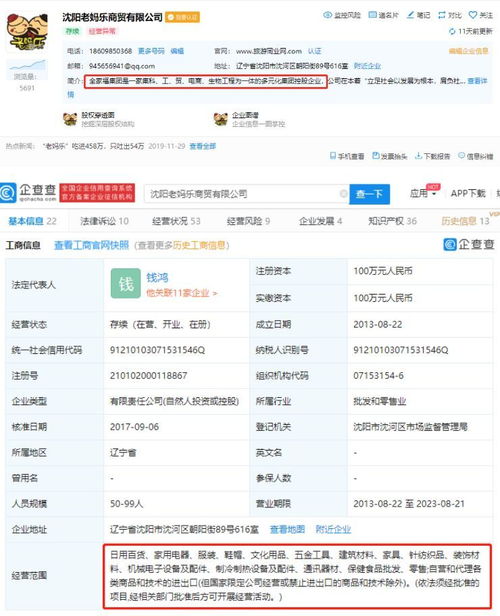Switch to the 企业发展 4 tab

tap(321, 221)
